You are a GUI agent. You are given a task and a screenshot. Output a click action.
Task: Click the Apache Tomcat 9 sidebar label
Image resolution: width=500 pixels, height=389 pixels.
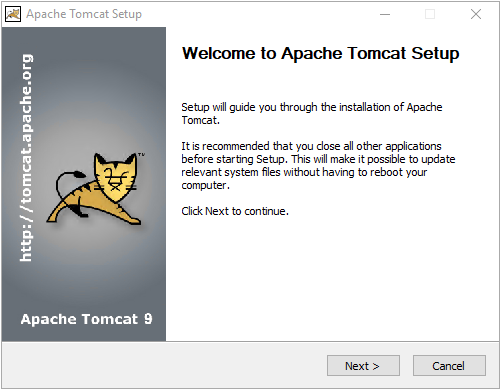pyautogui.click(x=86, y=319)
